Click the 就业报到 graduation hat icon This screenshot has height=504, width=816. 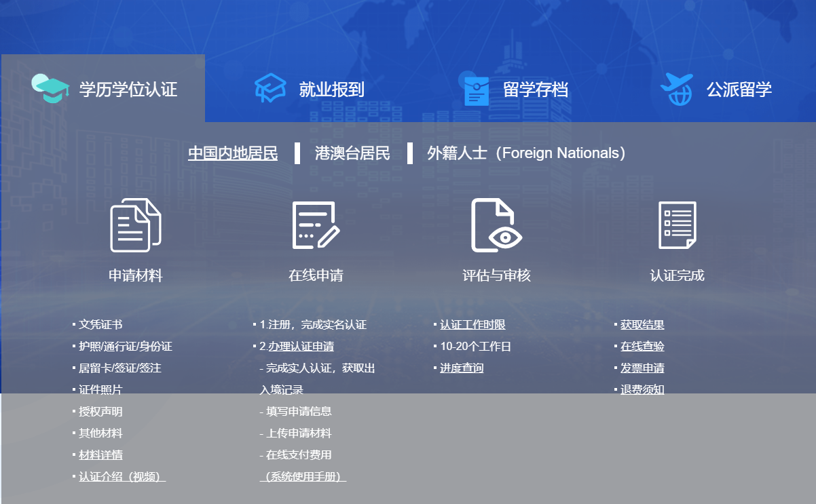tap(270, 89)
